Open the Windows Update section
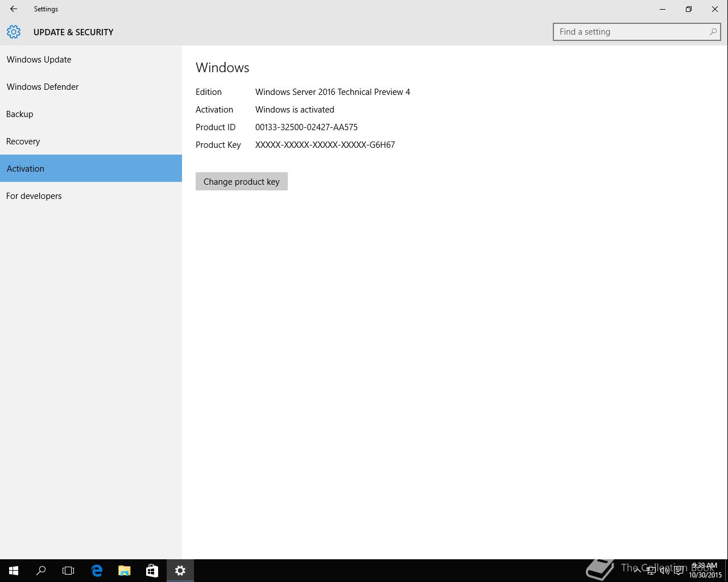Screen dimensions: 728x582 (x=91, y=59)
